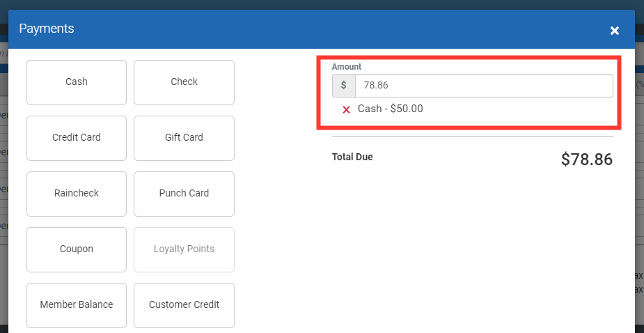Pay with Credit Card
Viewport: 644px width, 333px height.
[77, 138]
